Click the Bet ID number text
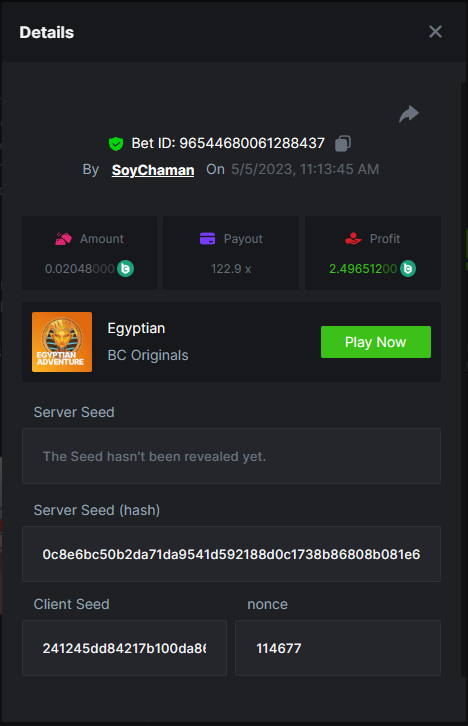This screenshot has height=726, width=468. tap(252, 144)
